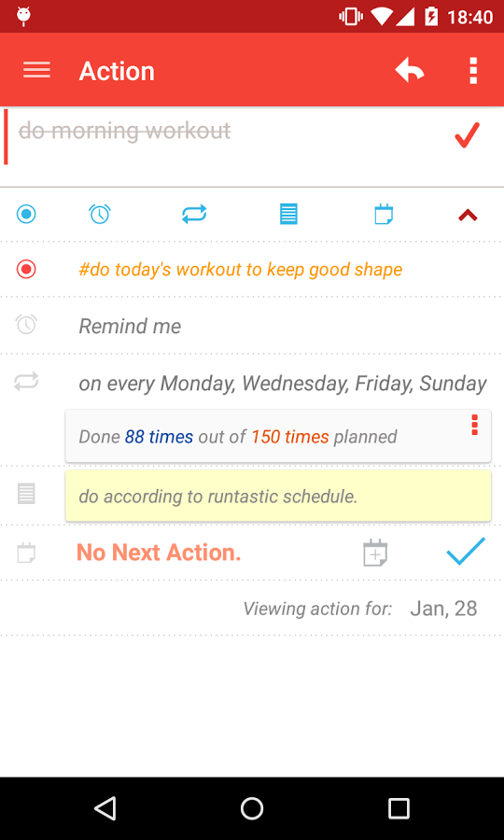The height and width of the screenshot is (840, 504).
Task: Open the red three-dot menu on progress card
Action: click(x=474, y=425)
